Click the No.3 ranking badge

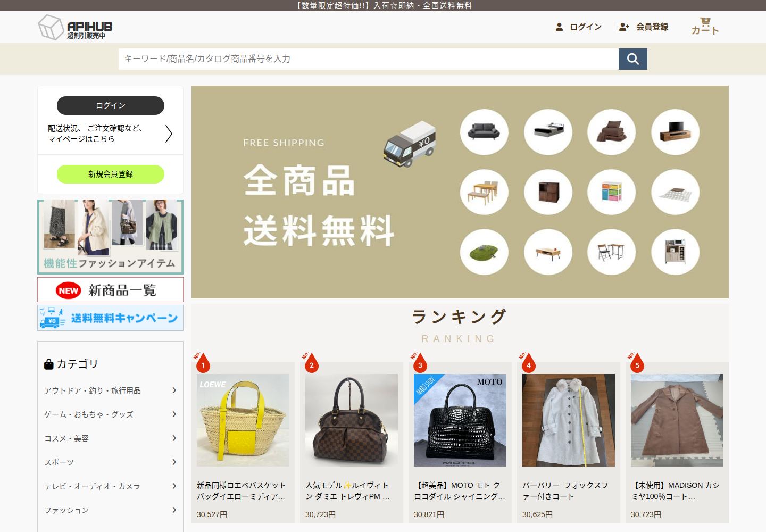point(419,362)
